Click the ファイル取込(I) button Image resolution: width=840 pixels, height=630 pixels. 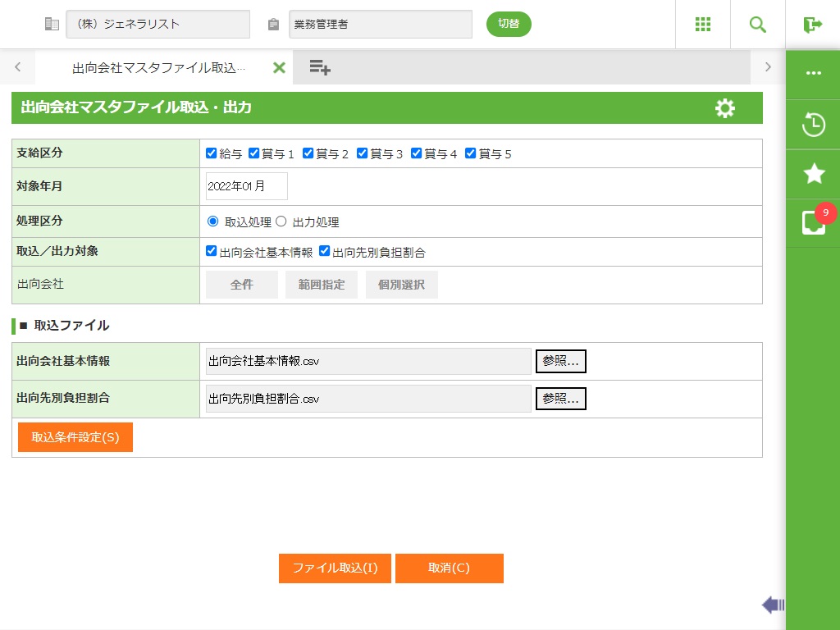point(335,568)
